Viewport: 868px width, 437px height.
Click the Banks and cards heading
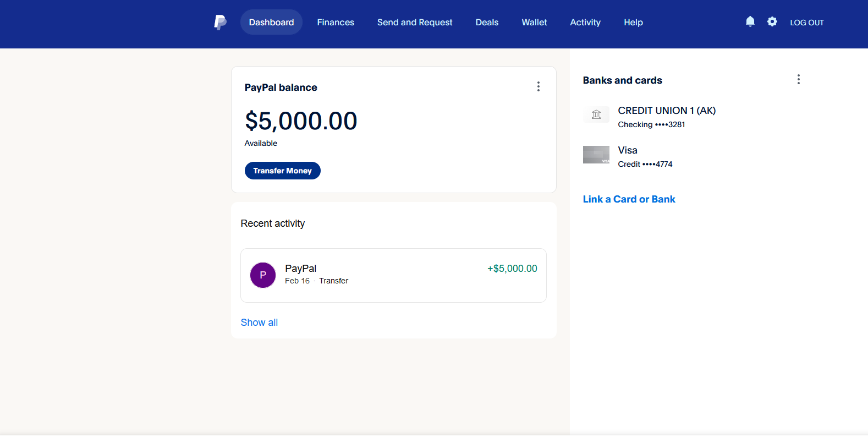pos(622,80)
